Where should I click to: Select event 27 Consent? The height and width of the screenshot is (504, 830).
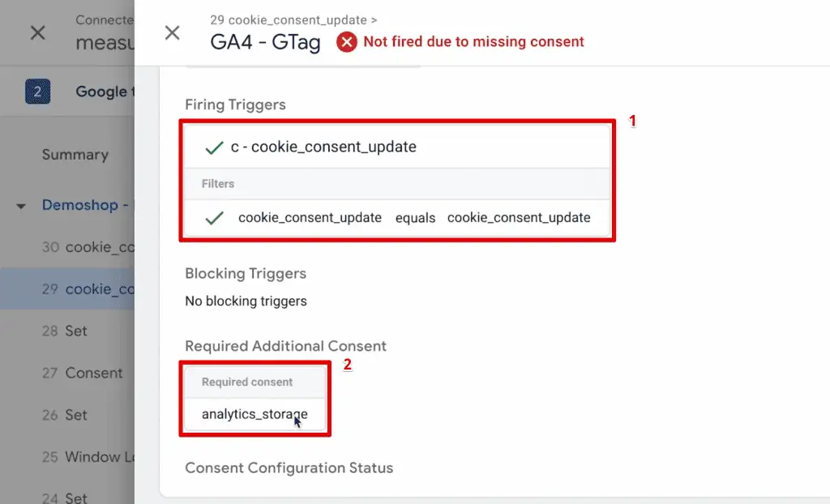click(81, 373)
